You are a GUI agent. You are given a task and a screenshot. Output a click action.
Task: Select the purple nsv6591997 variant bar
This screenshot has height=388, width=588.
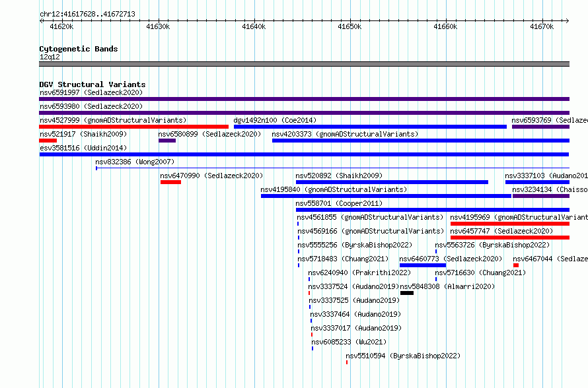click(304, 99)
